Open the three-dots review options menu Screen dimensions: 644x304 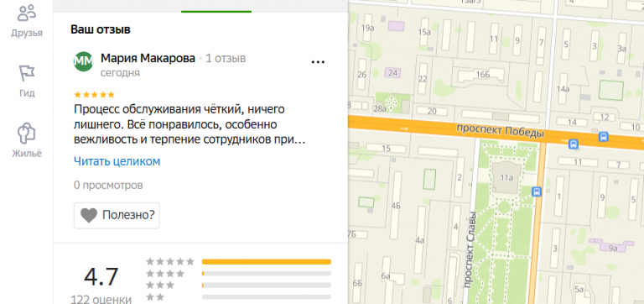(x=318, y=62)
